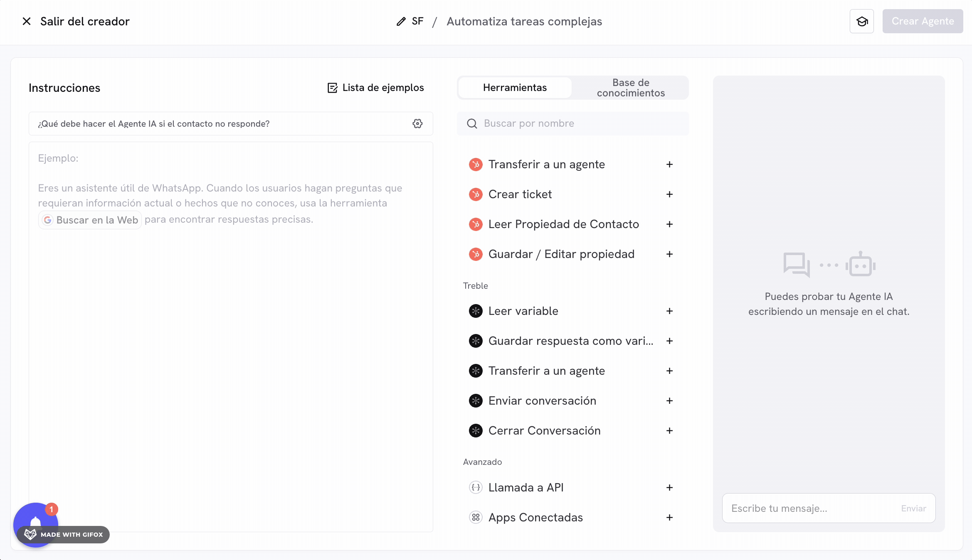Click the Apps Conectadas grid icon
972x560 pixels.
pyautogui.click(x=475, y=517)
